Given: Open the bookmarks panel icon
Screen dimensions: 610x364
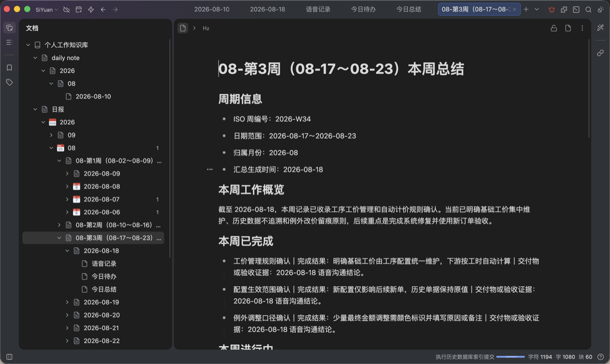Looking at the screenshot, I should click(9, 68).
